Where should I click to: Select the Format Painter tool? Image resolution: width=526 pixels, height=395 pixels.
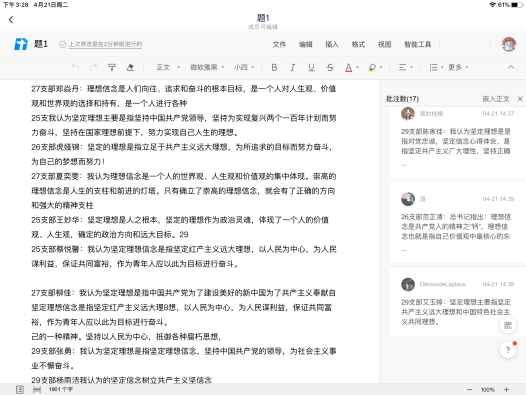click(112, 67)
